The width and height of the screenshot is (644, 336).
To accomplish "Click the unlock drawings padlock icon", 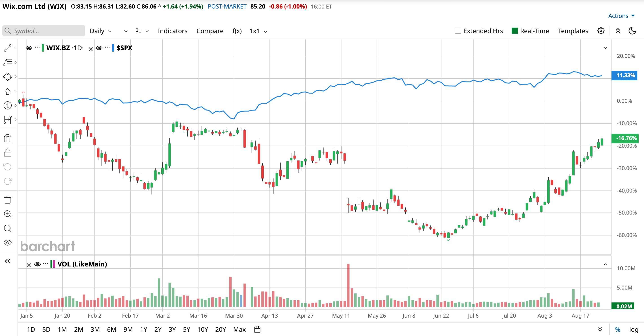I will (7, 153).
